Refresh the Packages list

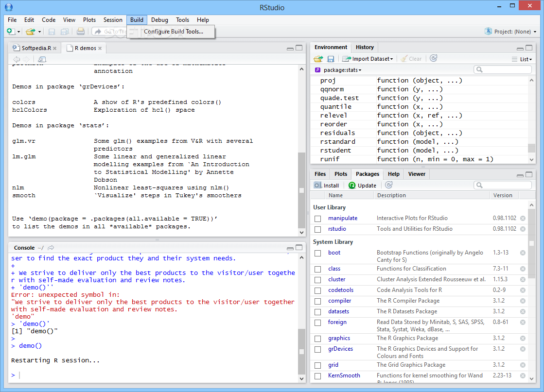[389, 185]
